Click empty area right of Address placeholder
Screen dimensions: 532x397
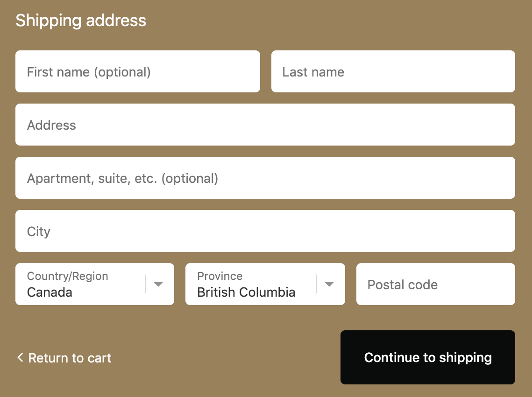point(327,125)
